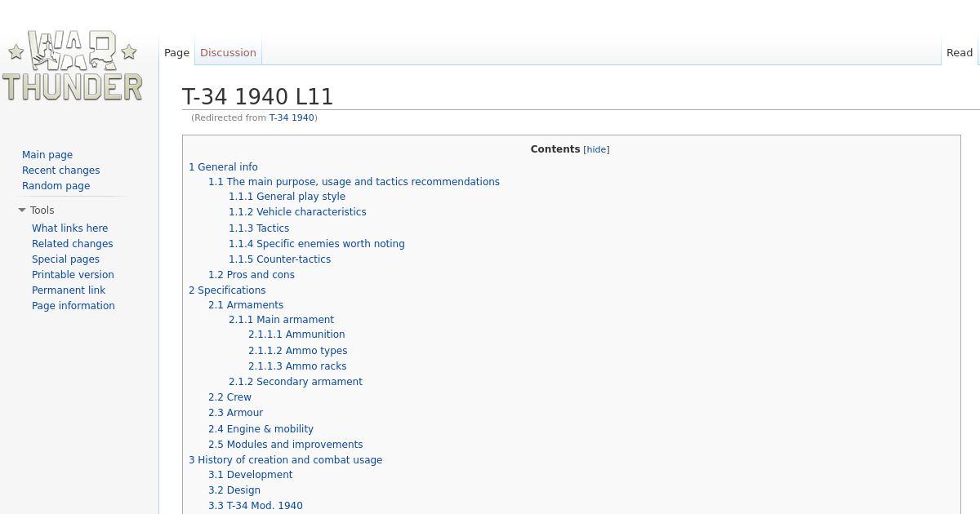Jump to 2.3 Armour

coord(235,413)
